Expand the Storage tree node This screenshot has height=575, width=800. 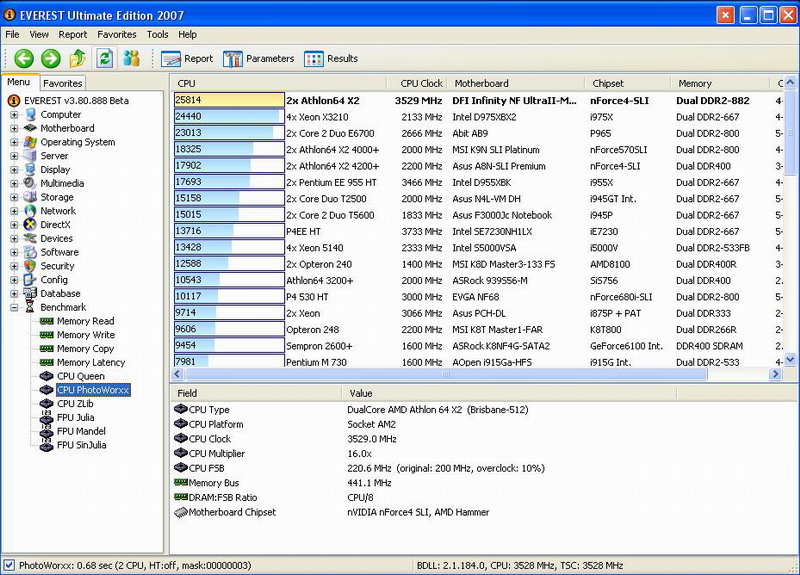(x=15, y=198)
